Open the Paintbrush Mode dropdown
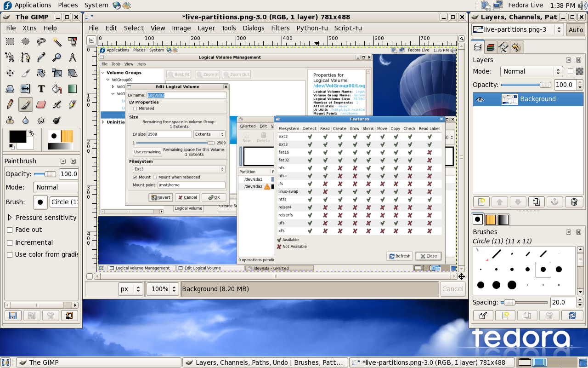The width and height of the screenshot is (588, 368). (56, 187)
